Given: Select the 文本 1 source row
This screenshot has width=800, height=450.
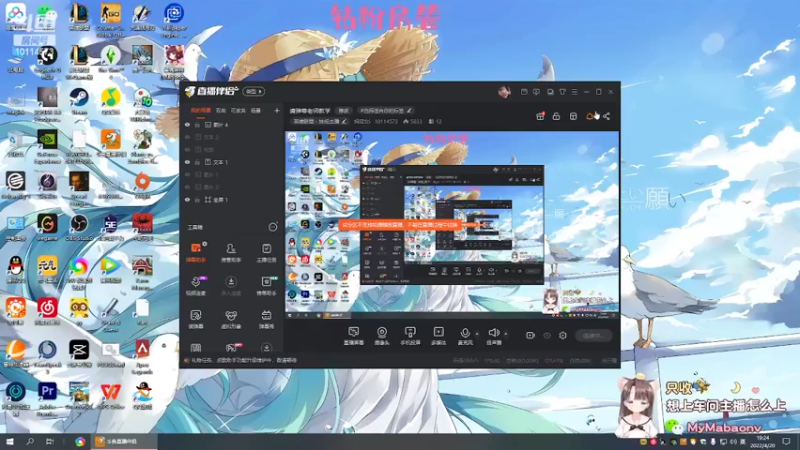Looking at the screenshot, I should pyautogui.click(x=232, y=162).
